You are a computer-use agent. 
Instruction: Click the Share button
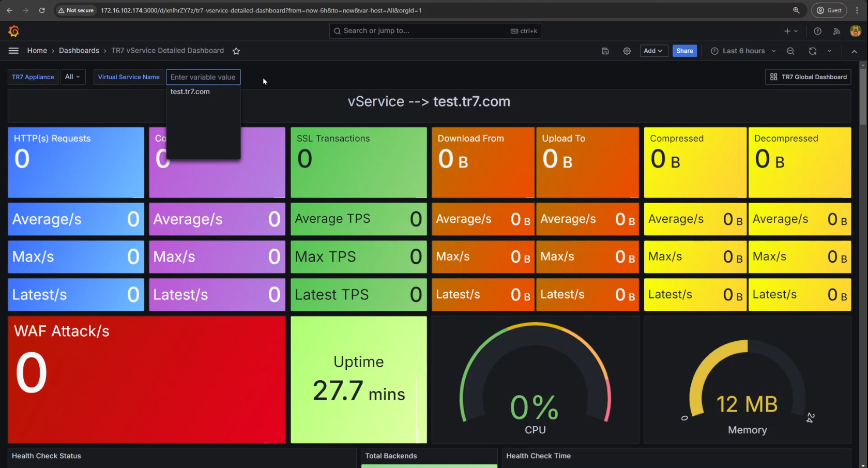coord(684,51)
